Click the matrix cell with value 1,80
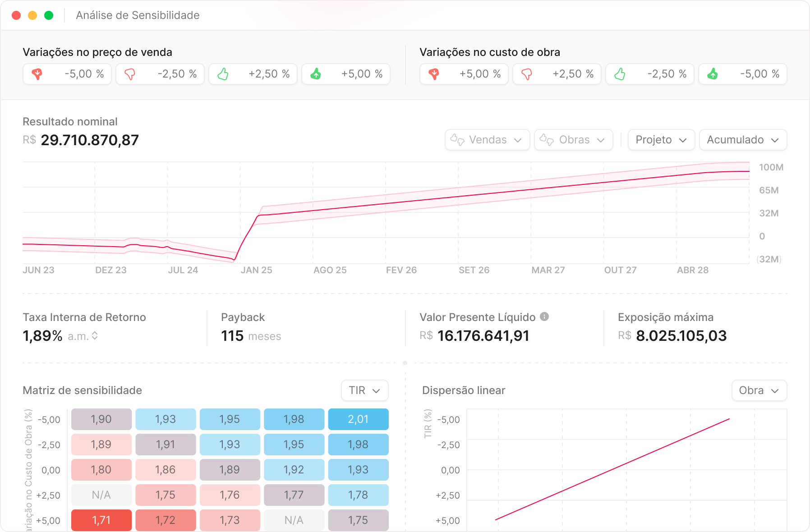Image resolution: width=810 pixels, height=532 pixels. point(101,470)
